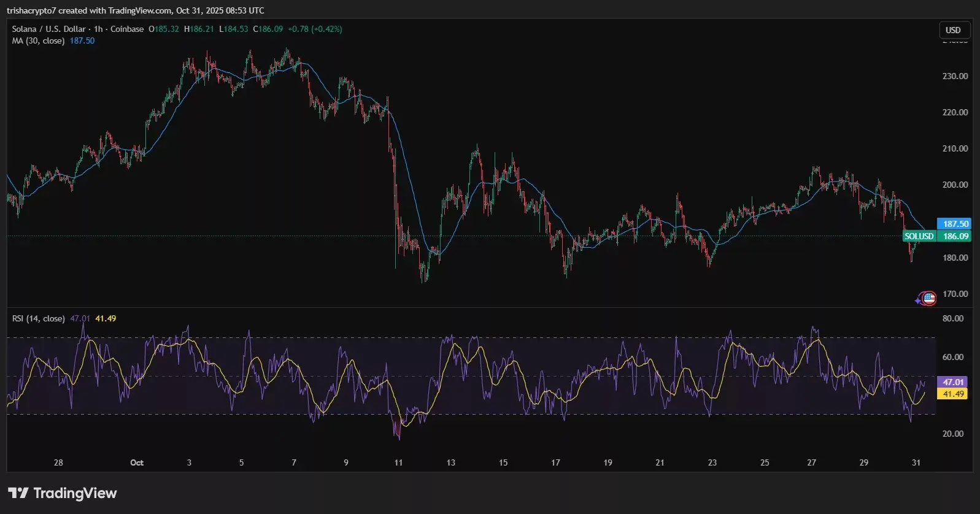Click the green 186.09 last price tag
The image size is (980, 514).
[x=955, y=236]
